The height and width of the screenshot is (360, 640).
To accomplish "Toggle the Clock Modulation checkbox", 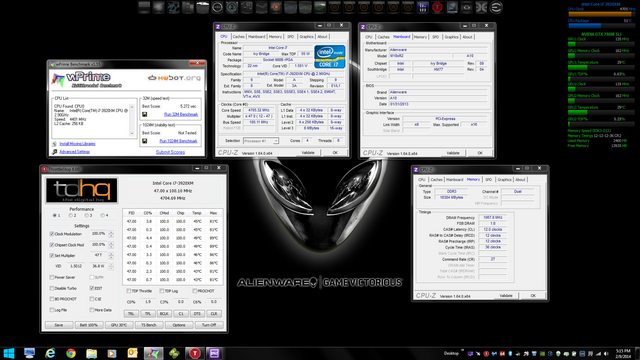I will (52, 234).
